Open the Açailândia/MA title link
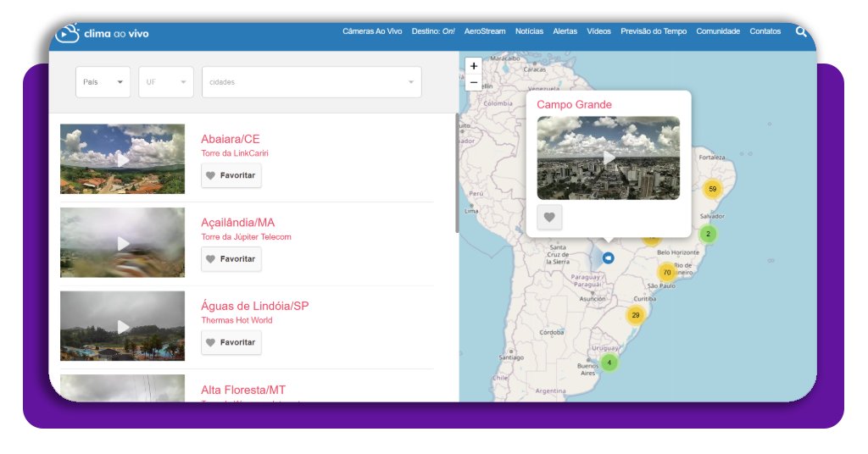 coord(237,222)
